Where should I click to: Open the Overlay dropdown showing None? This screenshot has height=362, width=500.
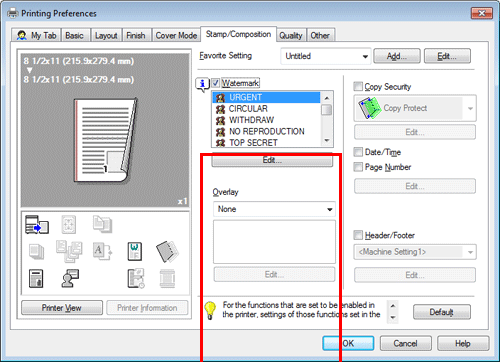point(274,209)
